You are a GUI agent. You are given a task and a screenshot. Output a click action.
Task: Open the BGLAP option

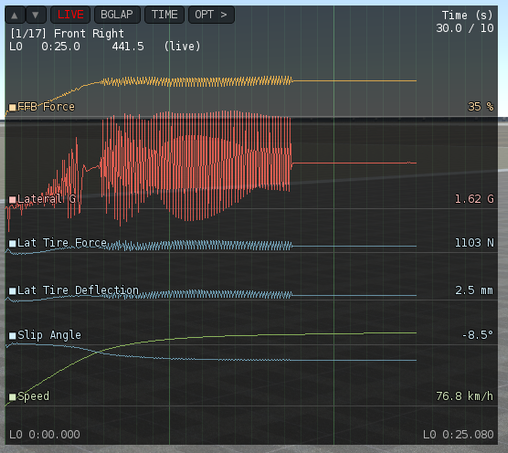117,15
